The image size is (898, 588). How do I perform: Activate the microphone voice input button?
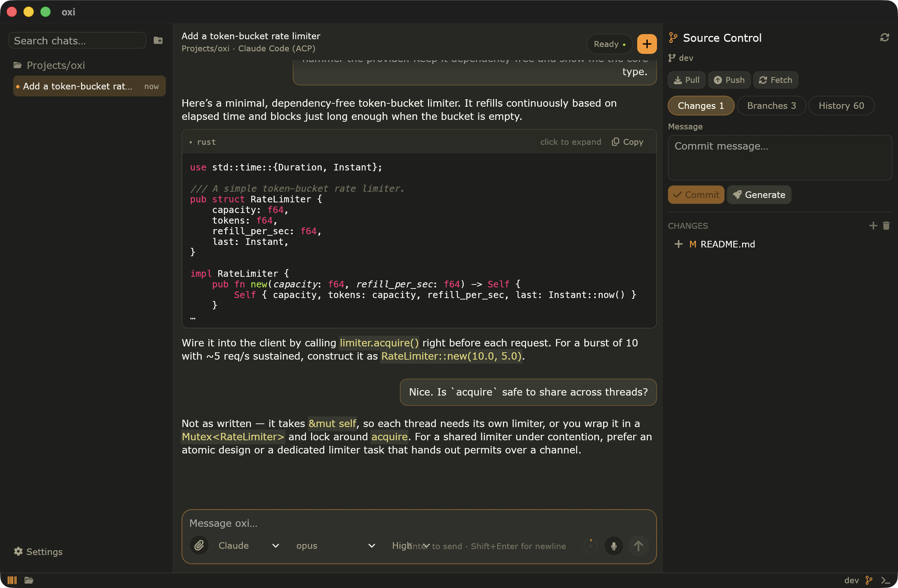click(613, 545)
